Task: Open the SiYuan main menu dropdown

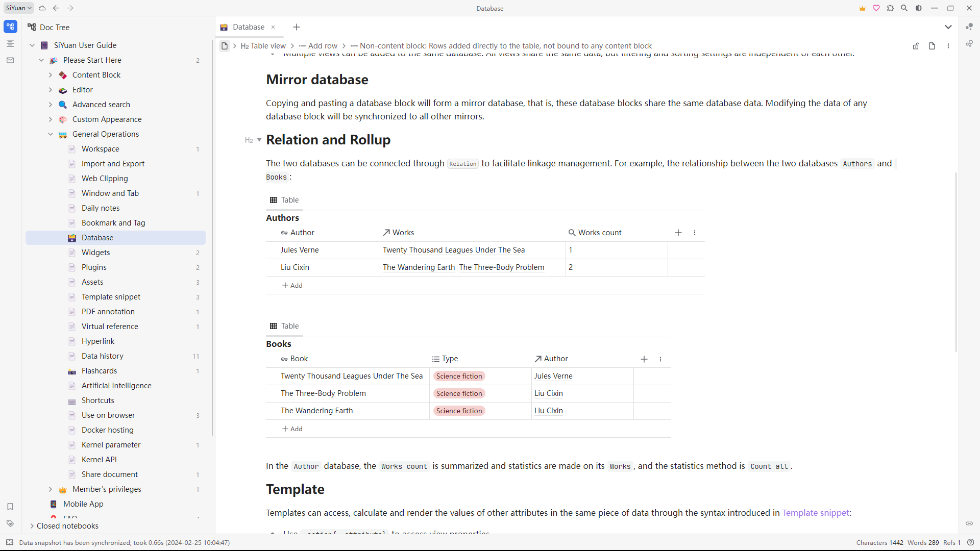Action: [x=19, y=8]
